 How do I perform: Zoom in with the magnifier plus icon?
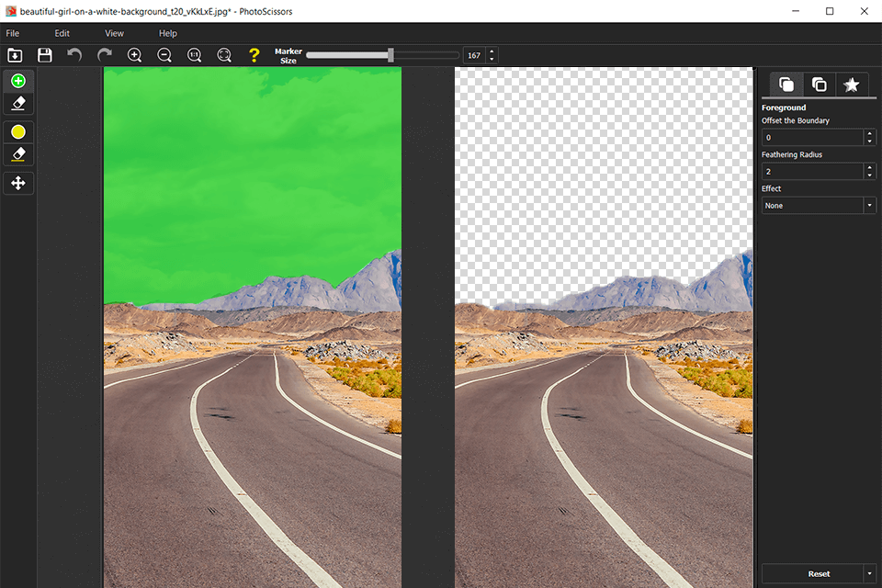point(134,55)
